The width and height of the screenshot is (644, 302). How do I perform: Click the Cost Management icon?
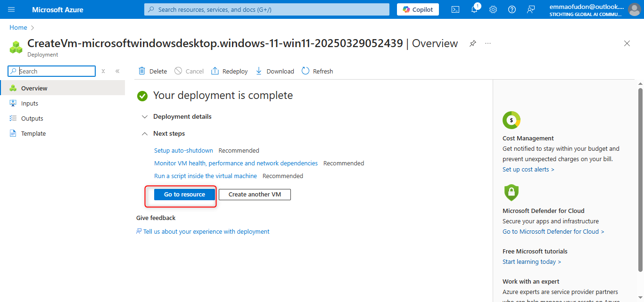point(512,120)
